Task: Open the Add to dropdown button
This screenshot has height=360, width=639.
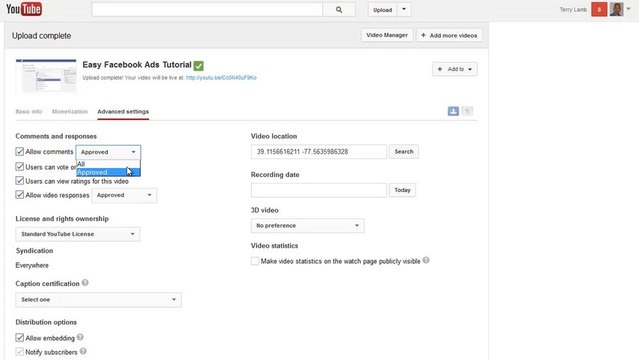Action: (454, 69)
